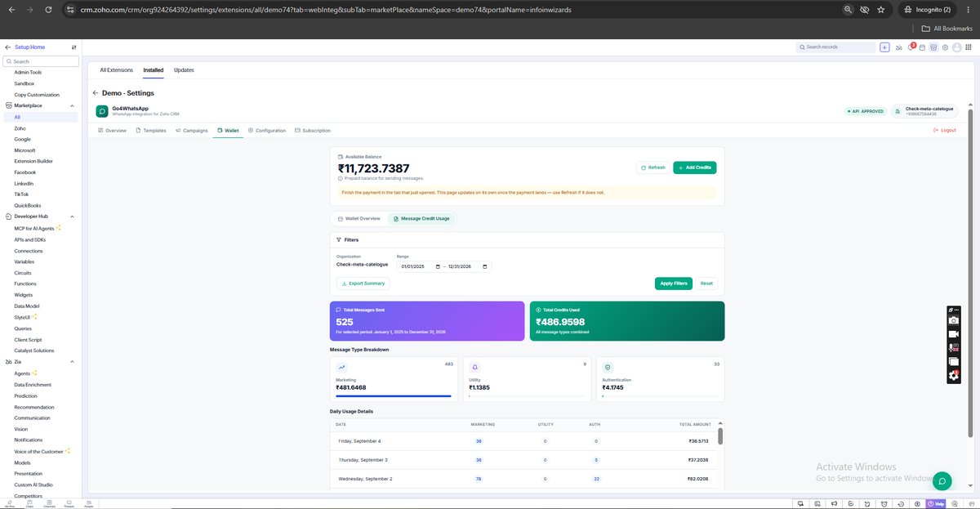Open the Templates tab
980x509 pixels.
(x=151, y=131)
